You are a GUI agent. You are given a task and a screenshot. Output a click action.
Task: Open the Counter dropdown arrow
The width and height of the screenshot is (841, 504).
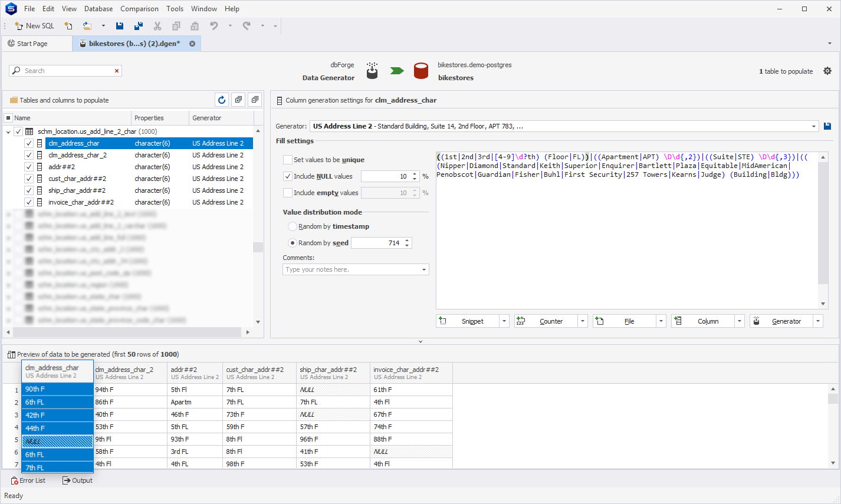coord(583,321)
